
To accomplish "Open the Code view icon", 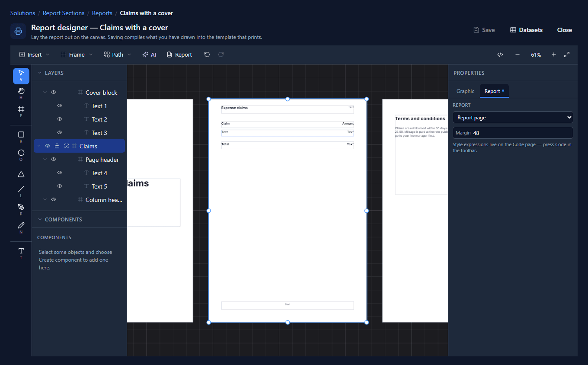I will 500,54.
